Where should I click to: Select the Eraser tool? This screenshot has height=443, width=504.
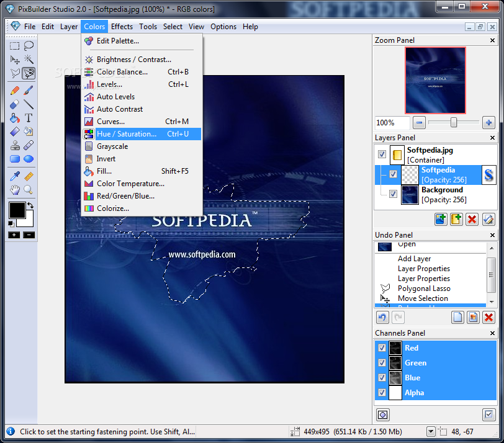pyautogui.click(x=14, y=104)
